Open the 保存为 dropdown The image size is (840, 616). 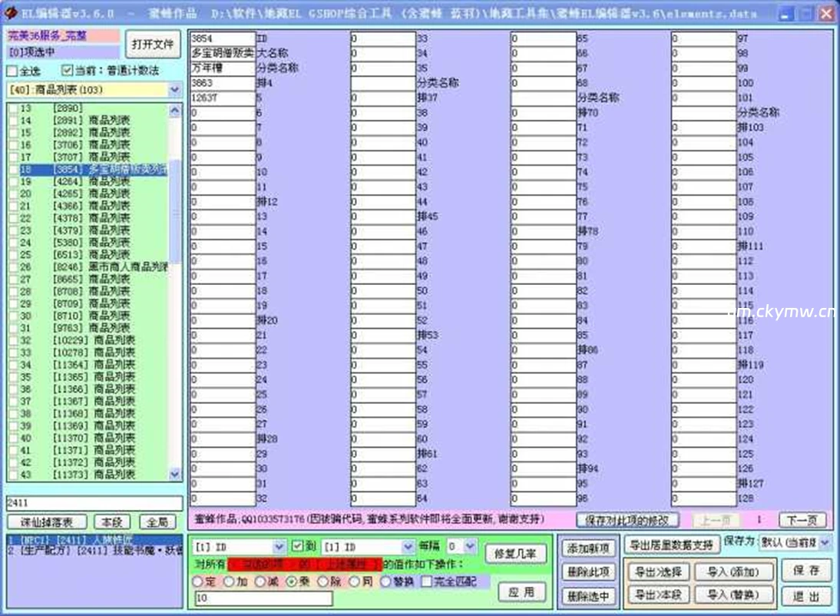[x=825, y=543]
